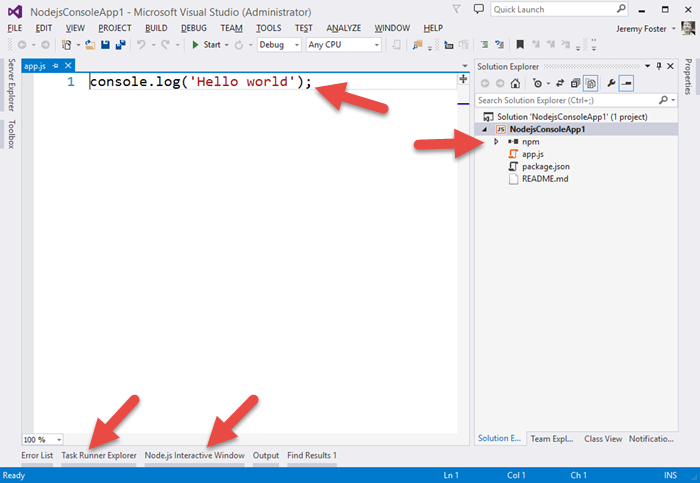The image size is (700, 483).
Task: Open the Debug configuration dropdown
Action: [x=279, y=45]
